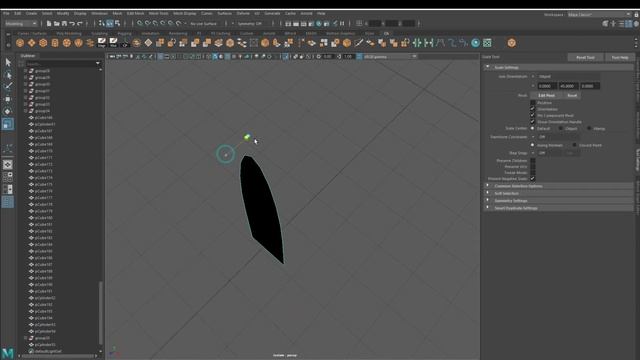Image resolution: width=640 pixels, height=360 pixels.
Task: Click the Save Scene icon
Action: pyautogui.click(x=64, y=24)
